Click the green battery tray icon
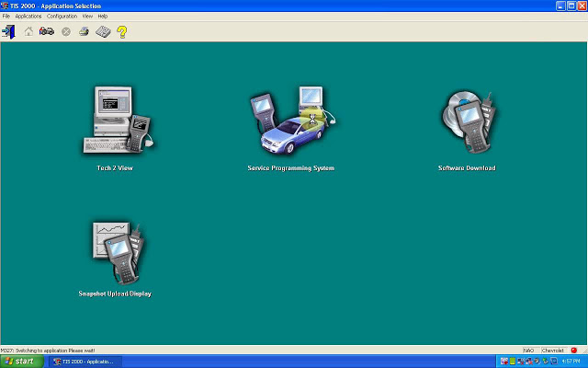The height and width of the screenshot is (368, 588). (x=513, y=362)
